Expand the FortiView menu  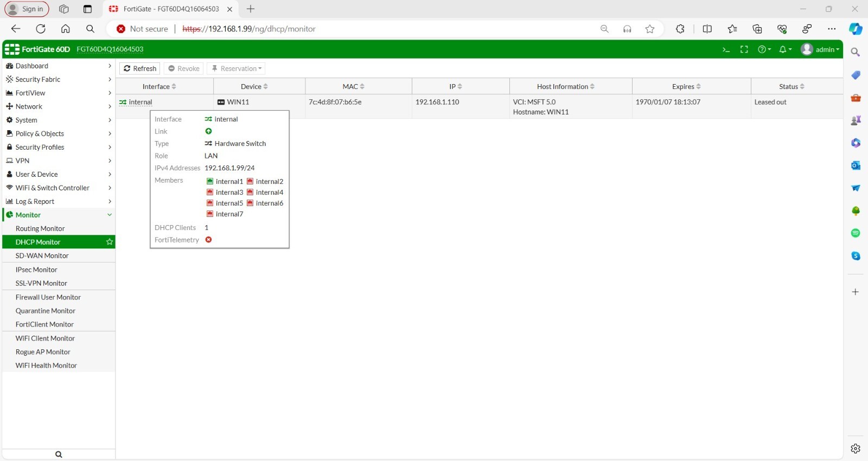(59, 93)
